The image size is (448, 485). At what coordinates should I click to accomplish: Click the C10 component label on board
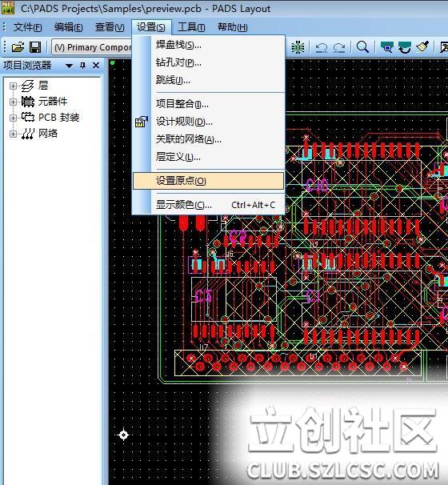tap(317, 186)
